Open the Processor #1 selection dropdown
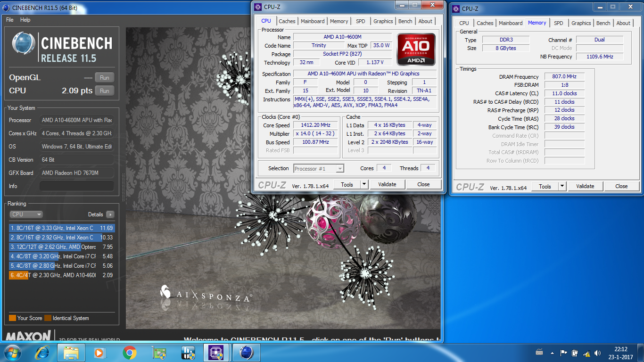The height and width of the screenshot is (362, 644). [x=319, y=168]
